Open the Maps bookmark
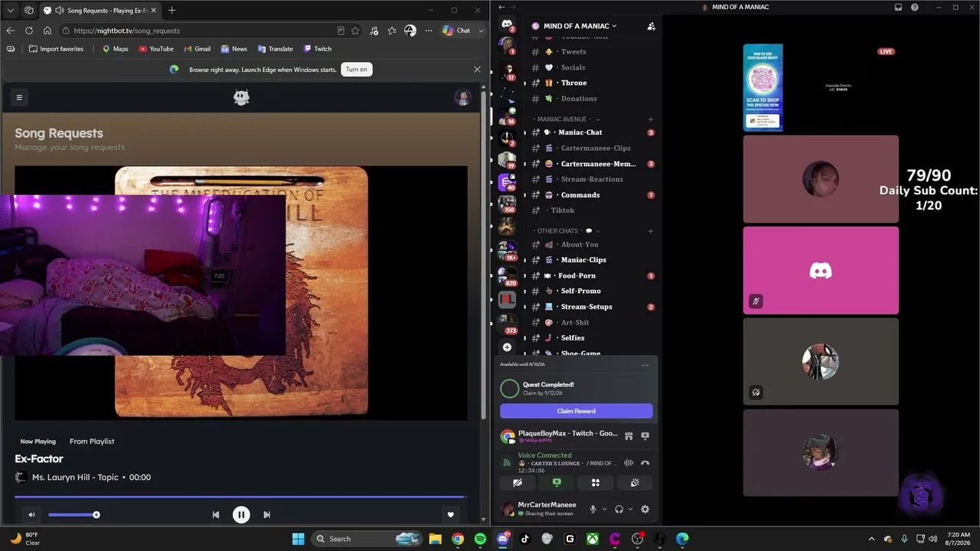Image resolution: width=980 pixels, height=551 pixels. click(116, 49)
